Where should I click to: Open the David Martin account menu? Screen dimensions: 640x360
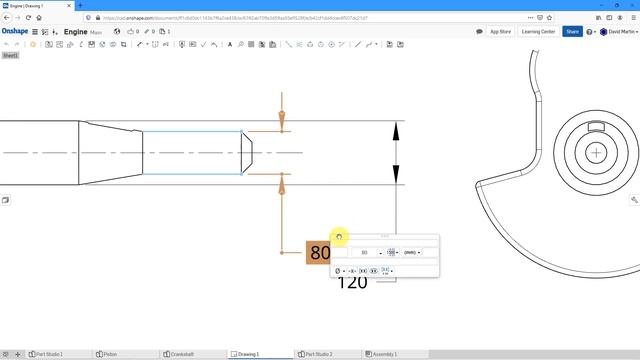point(619,32)
